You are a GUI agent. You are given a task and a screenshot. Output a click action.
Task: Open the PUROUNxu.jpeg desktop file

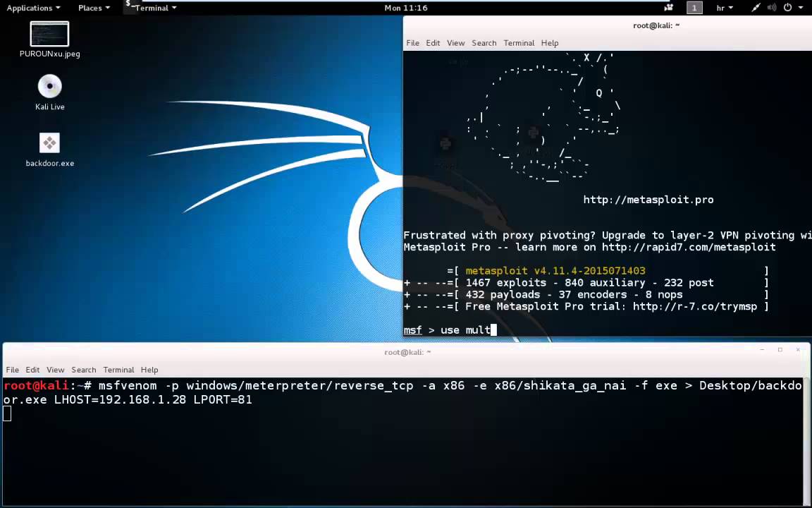(x=50, y=40)
